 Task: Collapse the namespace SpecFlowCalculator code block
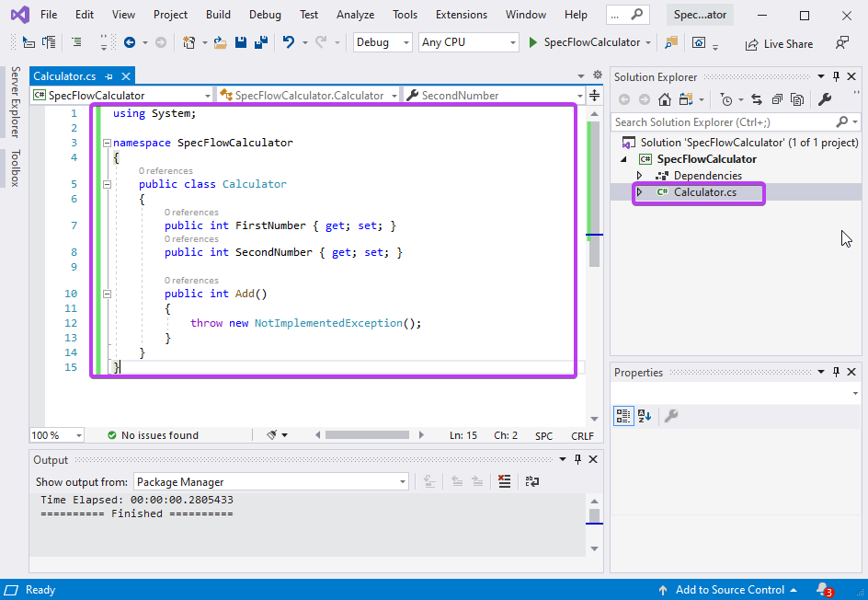point(108,143)
